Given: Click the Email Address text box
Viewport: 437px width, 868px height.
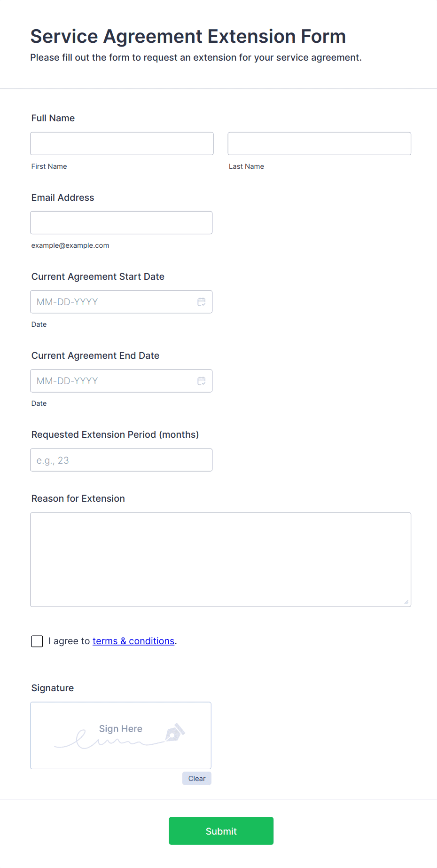Looking at the screenshot, I should click(x=121, y=222).
